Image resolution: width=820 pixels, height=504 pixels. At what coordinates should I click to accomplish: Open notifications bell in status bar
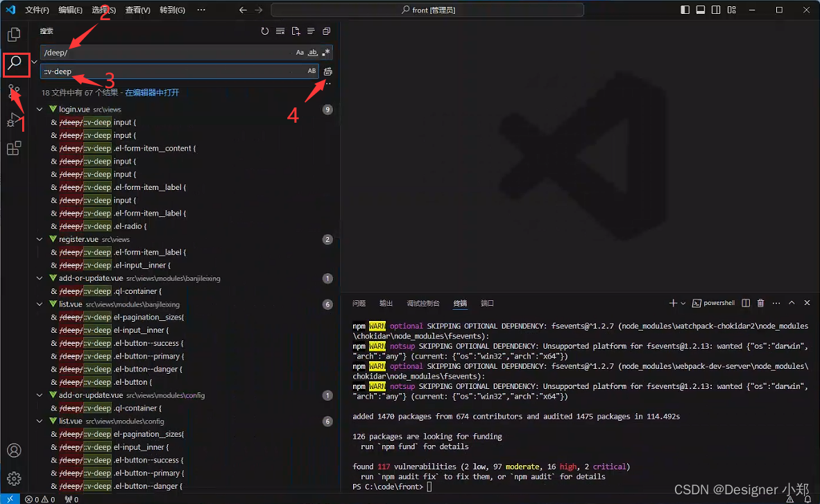(808, 499)
